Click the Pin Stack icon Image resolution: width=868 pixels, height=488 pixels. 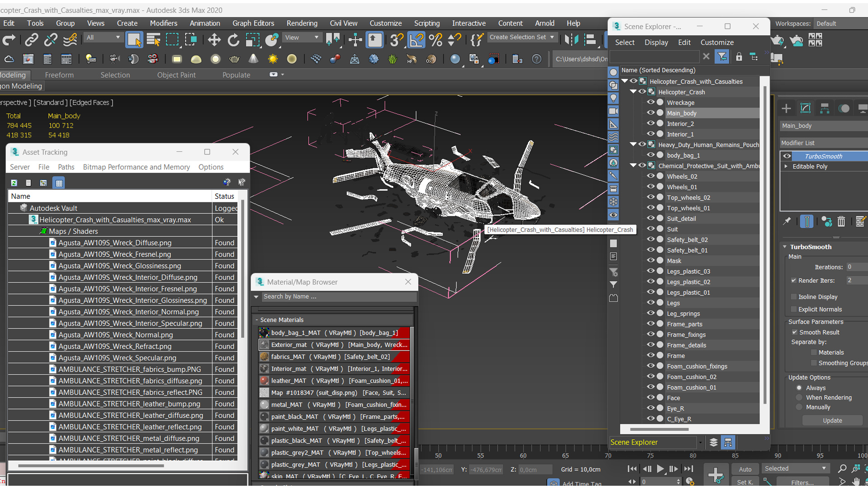[787, 221]
